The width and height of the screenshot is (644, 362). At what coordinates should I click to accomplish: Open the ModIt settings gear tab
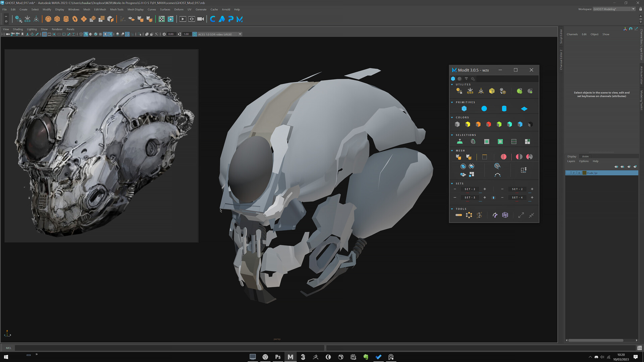click(473, 78)
